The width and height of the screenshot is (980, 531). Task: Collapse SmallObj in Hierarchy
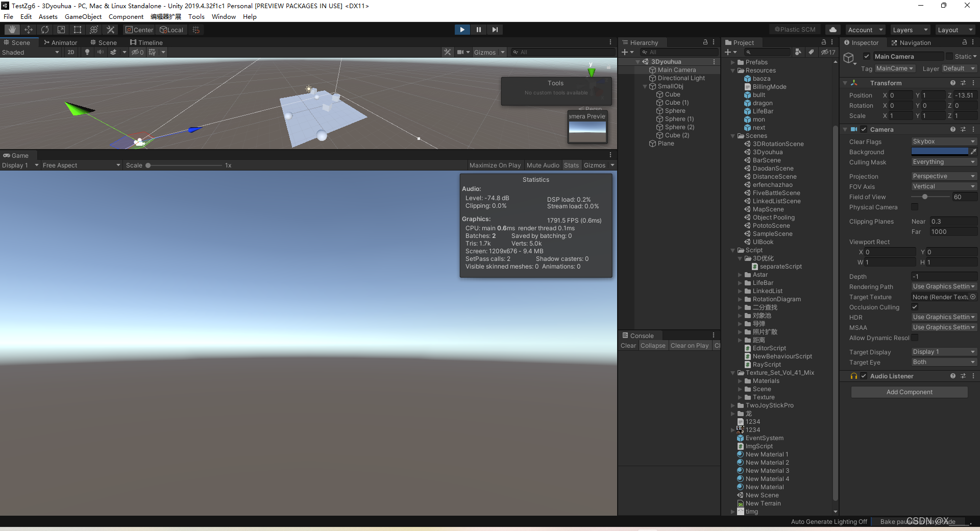pos(645,86)
